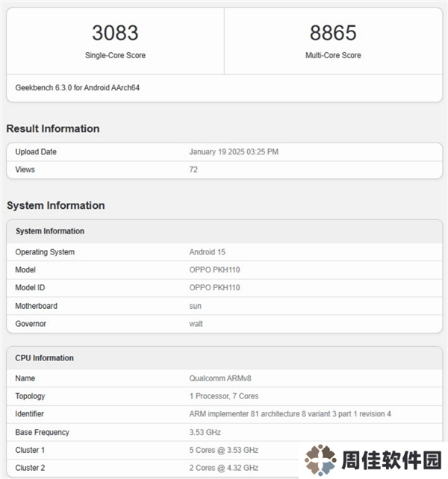Click the CPU Information table header
The height and width of the screenshot is (479, 448).
(44, 358)
